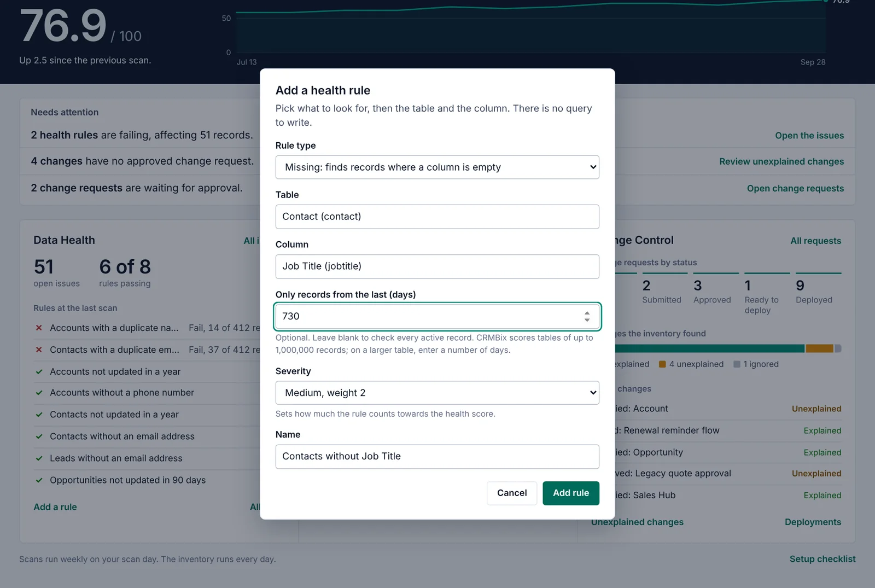Click the orange unexplained legend swatch
Viewport: 875px width, 588px height.
662,364
